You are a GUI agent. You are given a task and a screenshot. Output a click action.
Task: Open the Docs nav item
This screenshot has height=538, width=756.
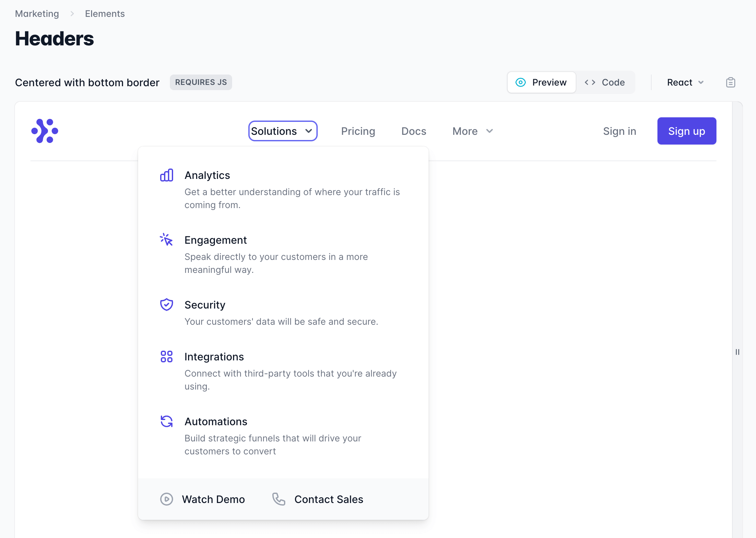tap(413, 131)
